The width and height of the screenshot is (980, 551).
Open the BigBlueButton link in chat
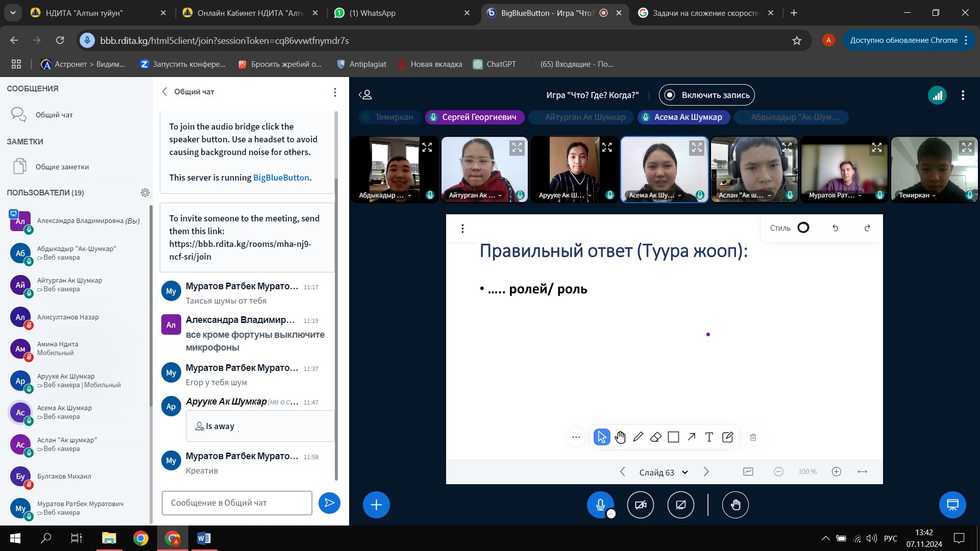(x=281, y=178)
